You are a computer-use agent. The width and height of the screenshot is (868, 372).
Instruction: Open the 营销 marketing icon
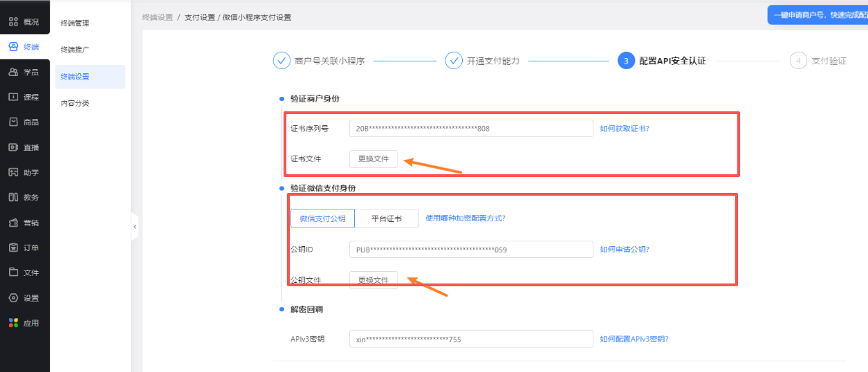tap(13, 223)
